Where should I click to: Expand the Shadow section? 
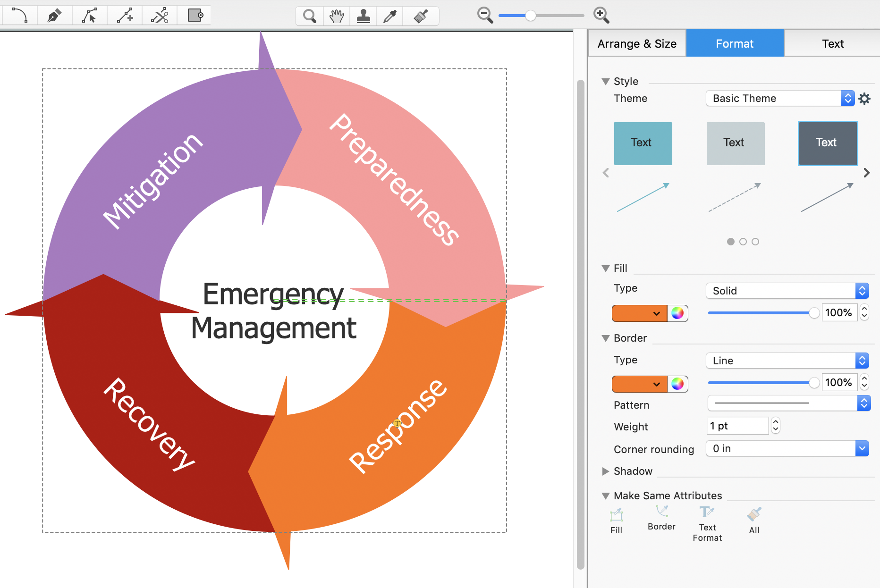[606, 471]
